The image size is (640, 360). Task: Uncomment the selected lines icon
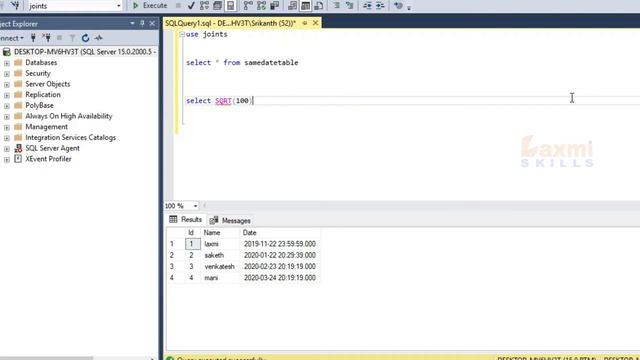click(x=349, y=6)
